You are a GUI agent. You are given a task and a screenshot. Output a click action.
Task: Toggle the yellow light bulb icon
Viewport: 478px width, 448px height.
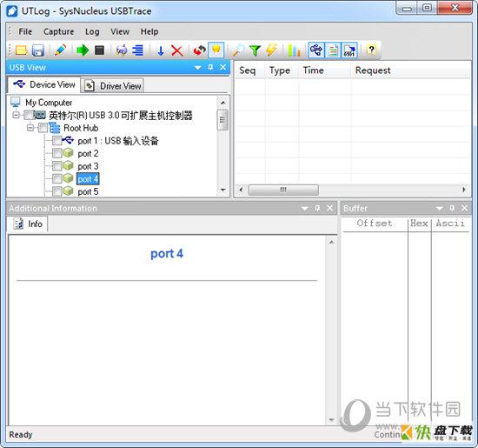(x=216, y=50)
